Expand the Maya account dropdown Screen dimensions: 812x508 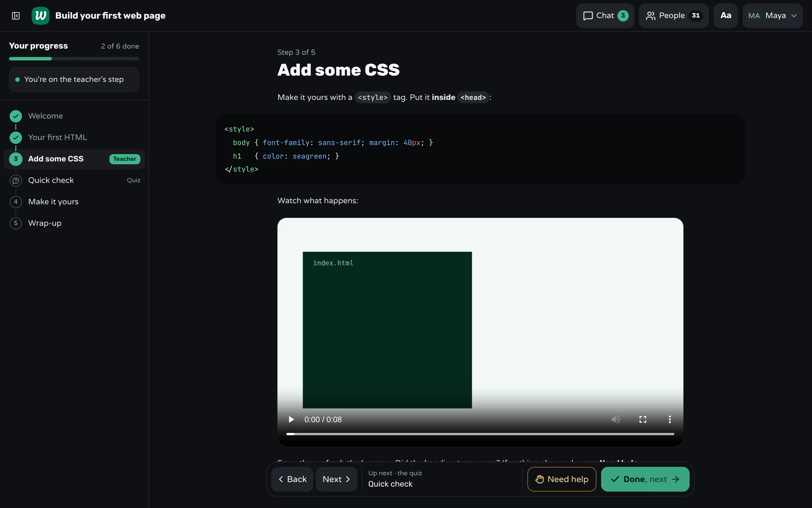[x=773, y=16]
